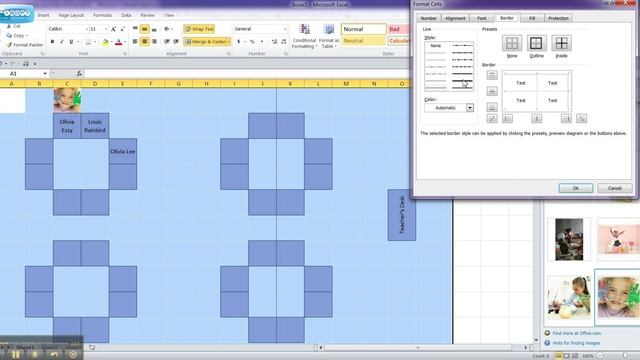The height and width of the screenshot is (360, 640).
Task: Open Conditional Formatting
Action: (304, 36)
